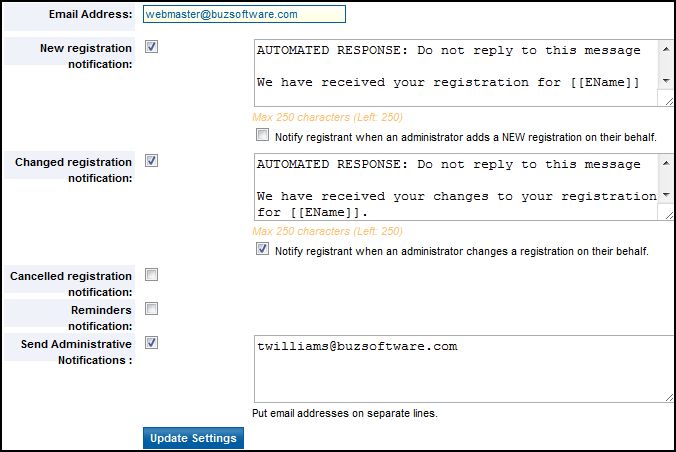Enable the Cancelled registration notification checkbox

coord(151,274)
